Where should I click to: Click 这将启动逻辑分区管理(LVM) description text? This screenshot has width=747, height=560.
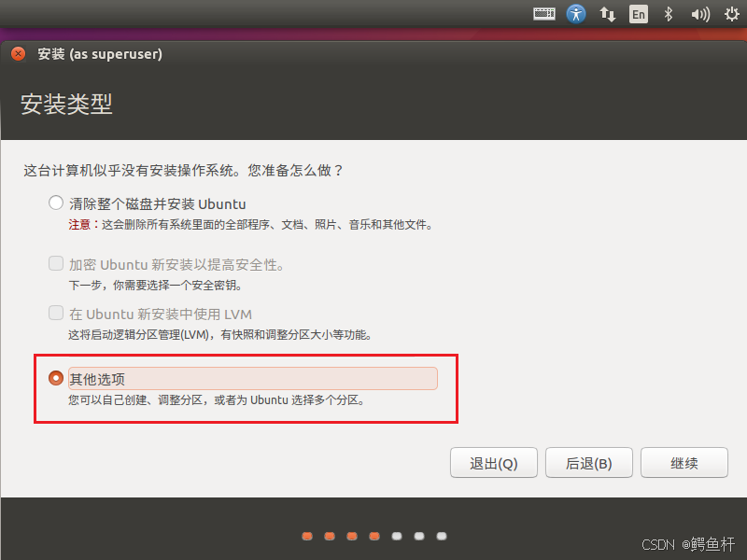click(x=220, y=335)
